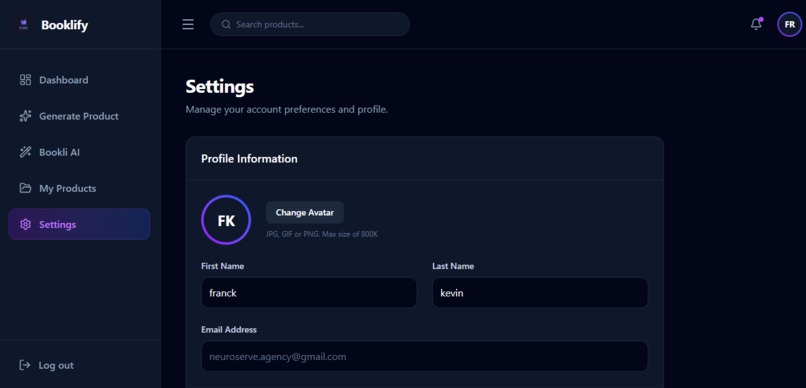Click the Dashboard grid icon
806x388 pixels.
pos(25,80)
